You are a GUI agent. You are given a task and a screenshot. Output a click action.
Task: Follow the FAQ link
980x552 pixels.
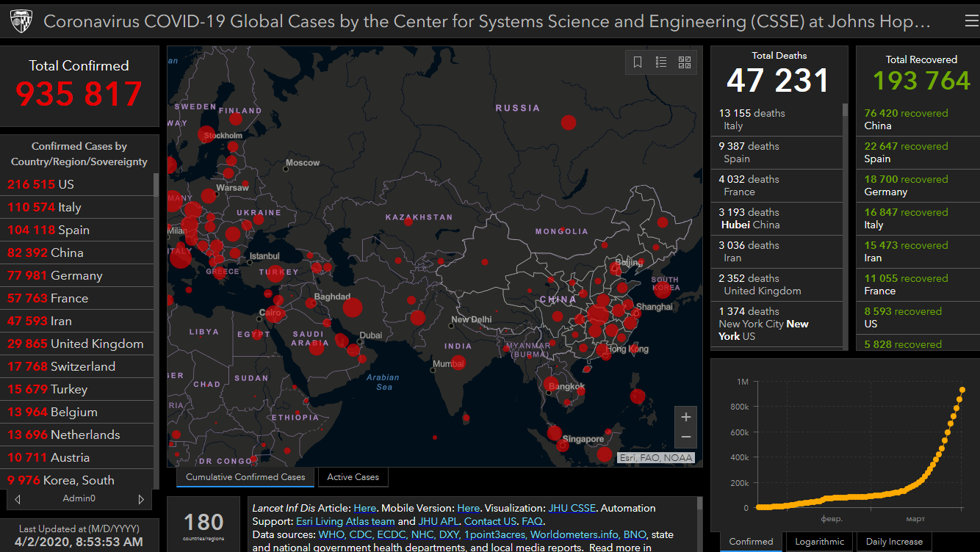click(x=532, y=521)
